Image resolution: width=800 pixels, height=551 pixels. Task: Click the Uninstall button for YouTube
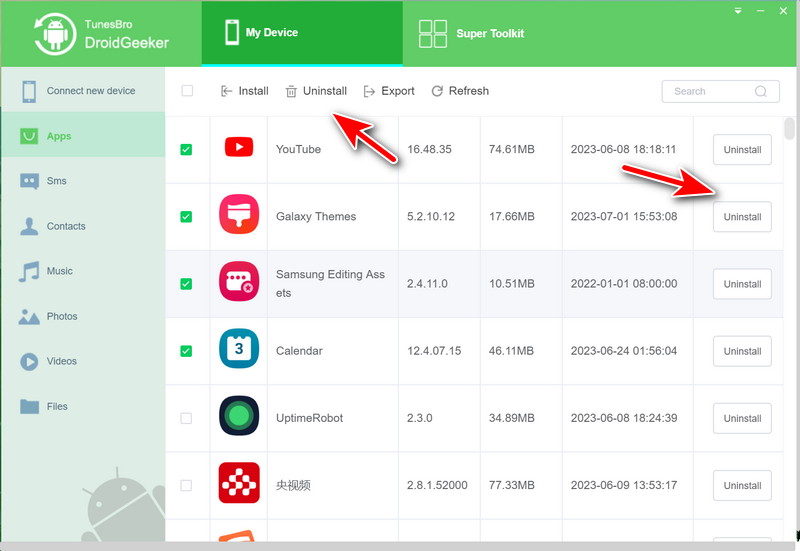(742, 149)
